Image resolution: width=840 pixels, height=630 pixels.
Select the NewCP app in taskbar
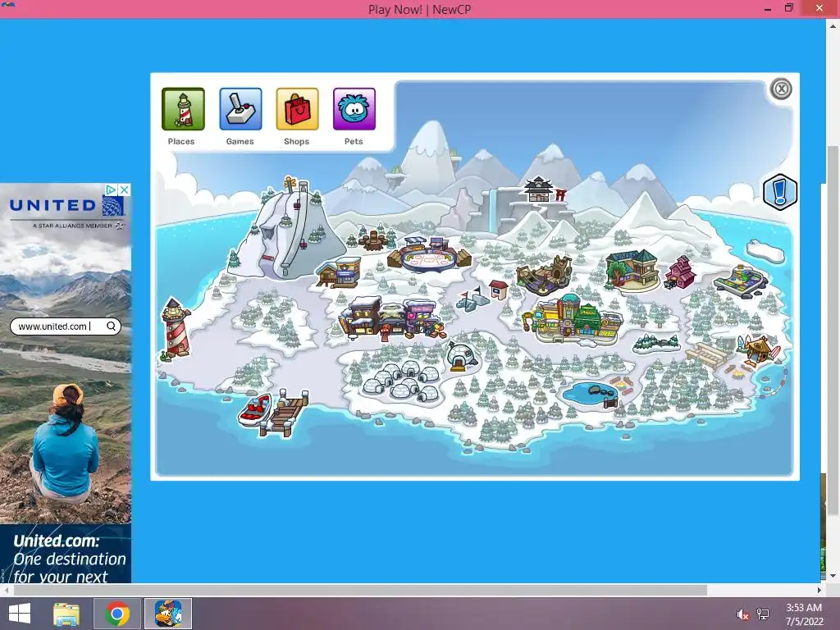[168, 614]
